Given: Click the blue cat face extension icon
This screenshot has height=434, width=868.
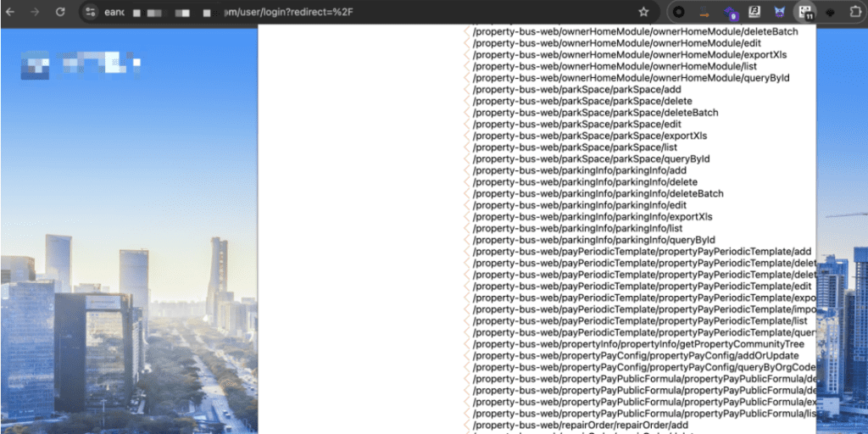Looking at the screenshot, I should pyautogui.click(x=779, y=12).
